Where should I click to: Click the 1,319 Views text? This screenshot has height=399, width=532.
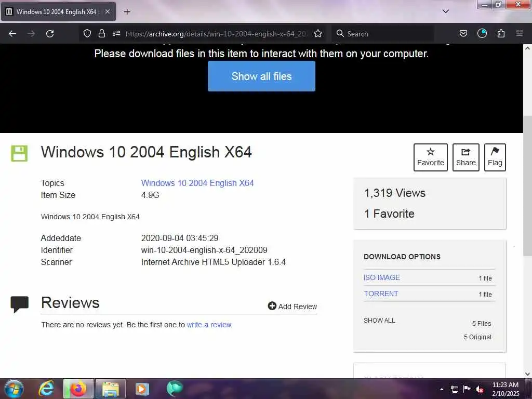tap(395, 193)
